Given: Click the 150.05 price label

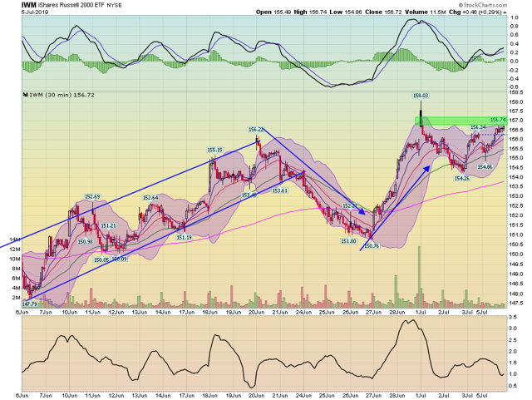Looking at the screenshot, I should [101, 259].
